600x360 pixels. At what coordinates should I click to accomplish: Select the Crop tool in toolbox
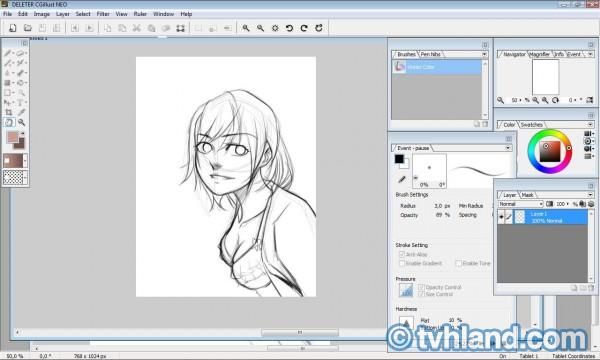tap(8, 112)
